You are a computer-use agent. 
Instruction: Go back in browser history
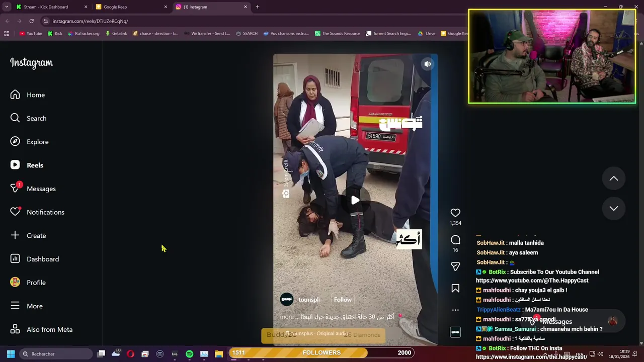point(7,21)
